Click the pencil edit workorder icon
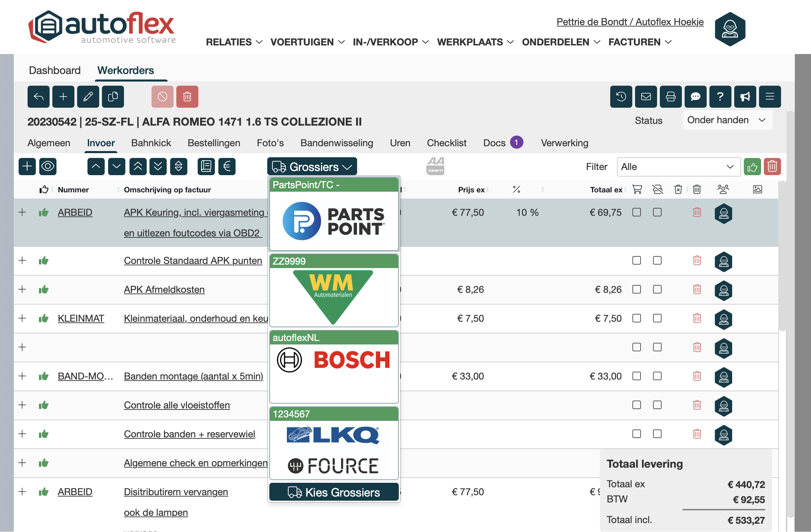811x532 pixels. 88,97
